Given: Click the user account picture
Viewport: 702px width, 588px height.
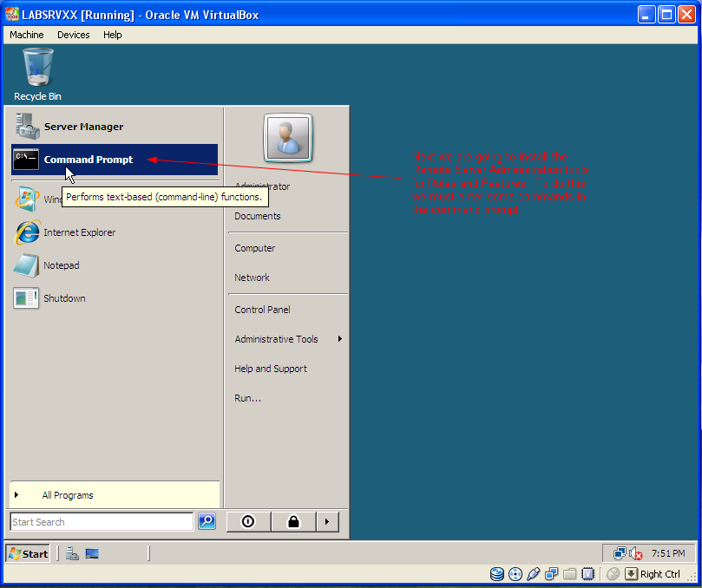Looking at the screenshot, I should click(x=288, y=138).
